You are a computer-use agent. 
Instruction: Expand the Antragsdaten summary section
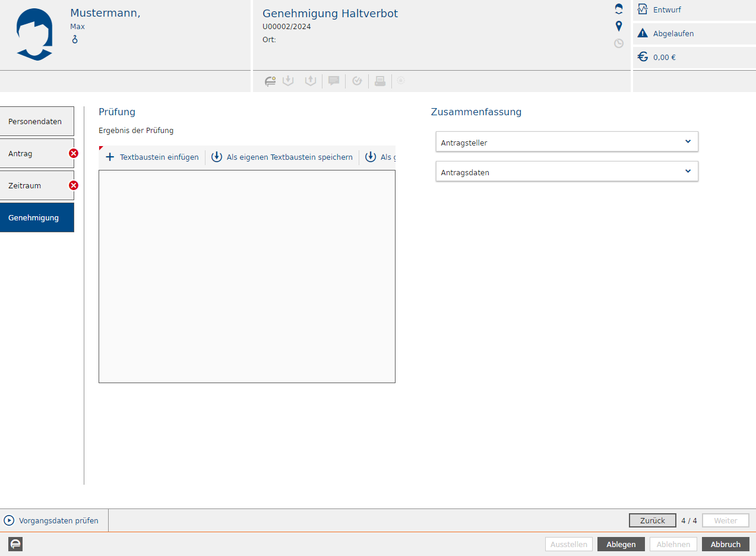click(x=567, y=172)
